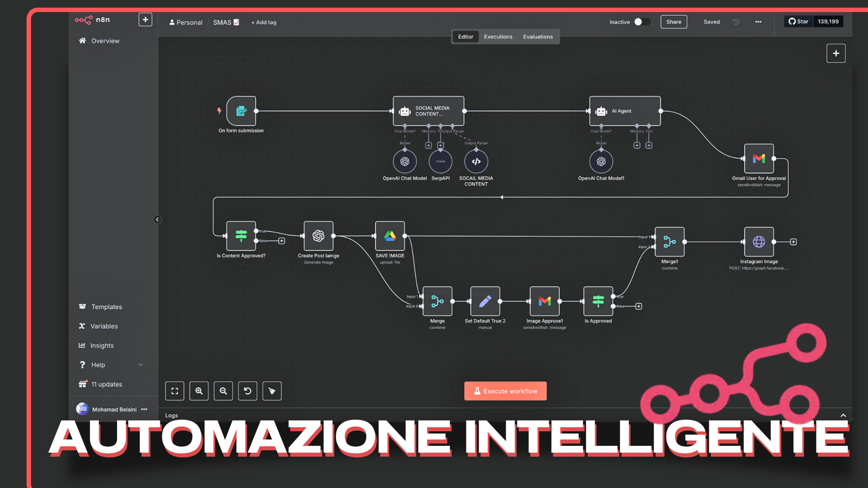
Task: Click the Create Post Image OpenAI node
Action: coord(318,236)
